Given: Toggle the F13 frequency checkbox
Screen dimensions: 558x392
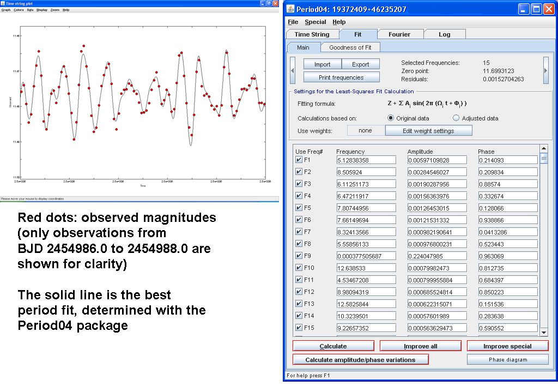Looking at the screenshot, I should (x=299, y=304).
